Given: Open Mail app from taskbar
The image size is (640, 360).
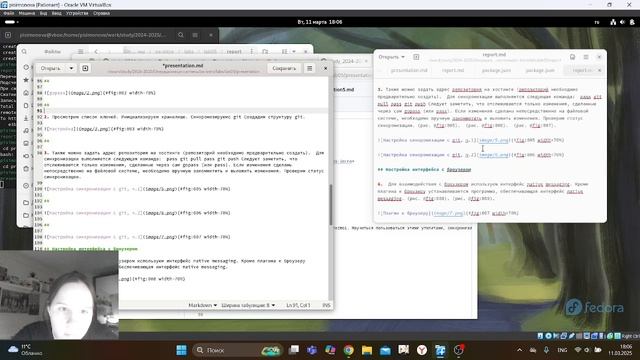Looking at the screenshot, I should pos(385,350).
